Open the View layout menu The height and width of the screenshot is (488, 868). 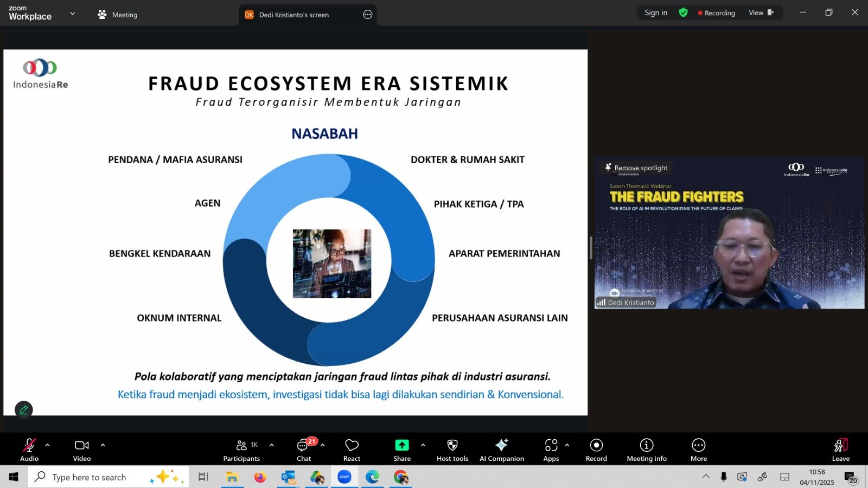[x=761, y=13]
